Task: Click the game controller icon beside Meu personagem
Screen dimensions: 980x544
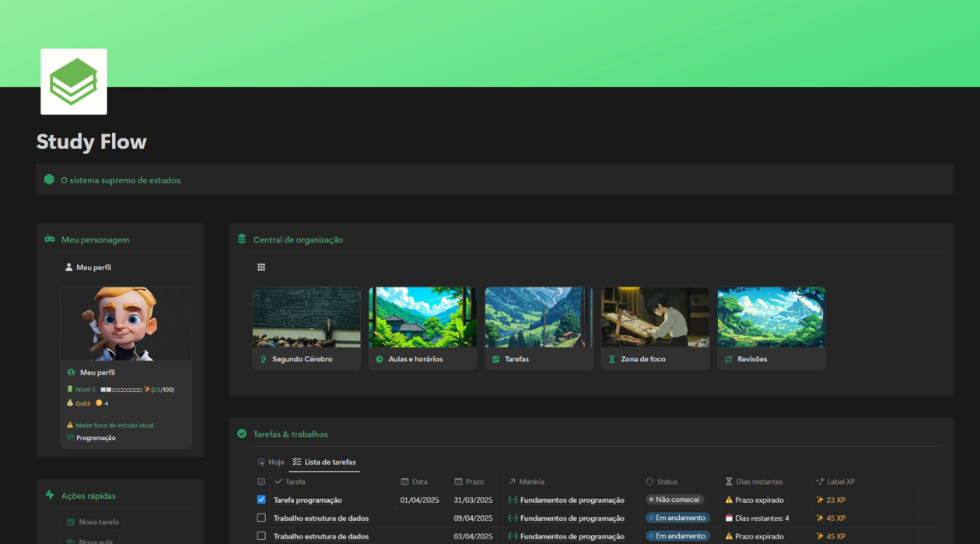Action: tap(50, 239)
